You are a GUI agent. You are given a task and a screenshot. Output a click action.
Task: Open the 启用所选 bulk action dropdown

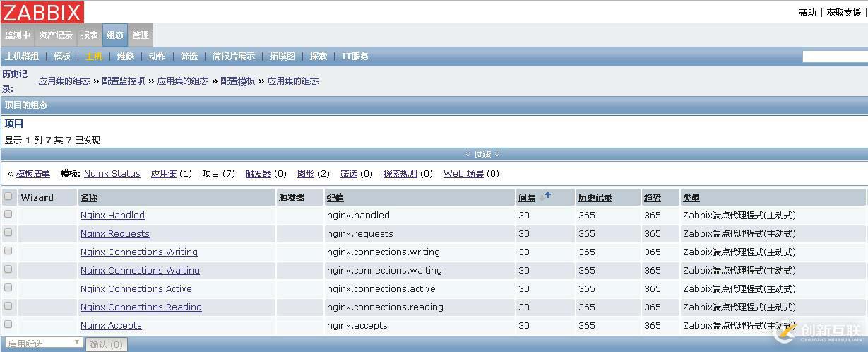(43, 343)
